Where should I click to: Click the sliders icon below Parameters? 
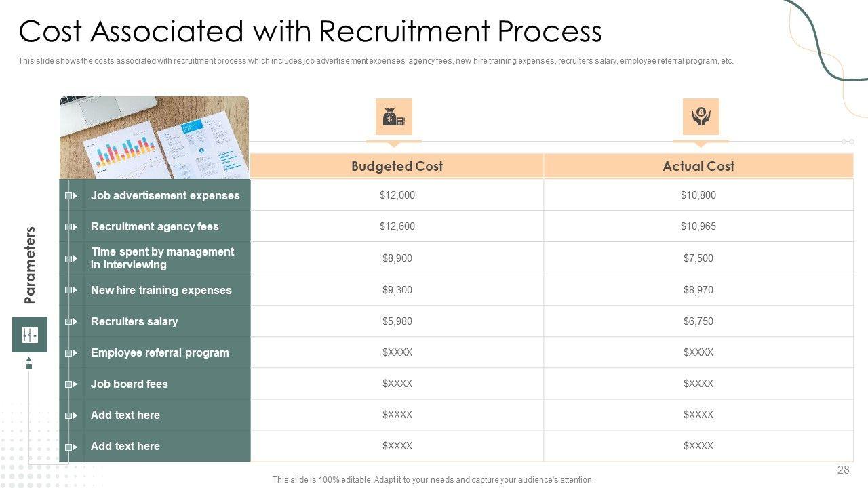pos(30,335)
